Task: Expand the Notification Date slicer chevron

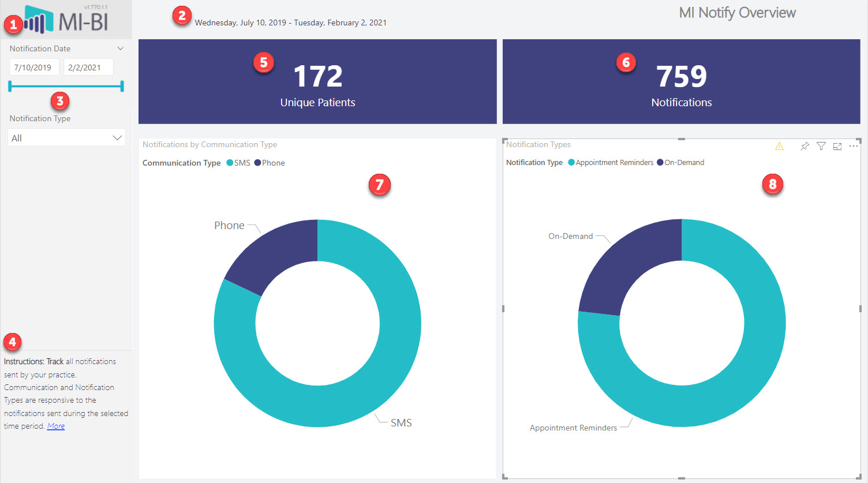Action: point(121,48)
